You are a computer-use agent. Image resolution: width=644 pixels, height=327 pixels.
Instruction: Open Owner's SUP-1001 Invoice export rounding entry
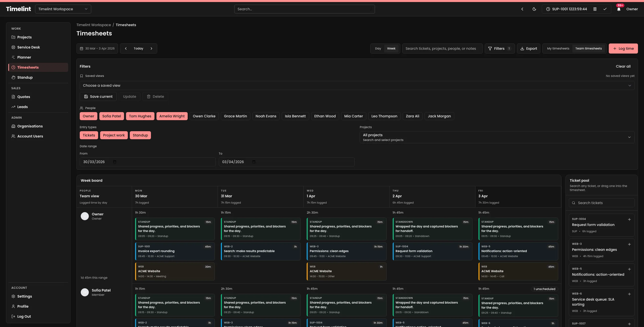tap(175, 251)
